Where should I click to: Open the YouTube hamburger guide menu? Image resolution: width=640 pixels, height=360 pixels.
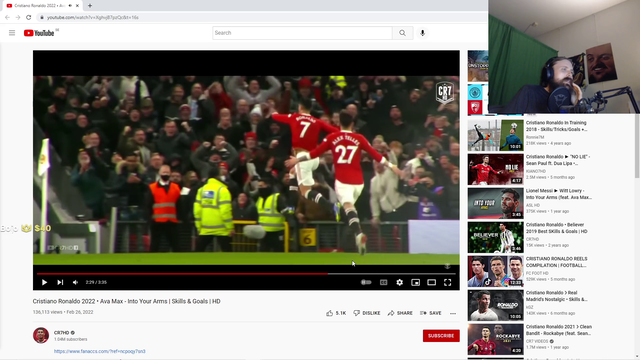12,33
